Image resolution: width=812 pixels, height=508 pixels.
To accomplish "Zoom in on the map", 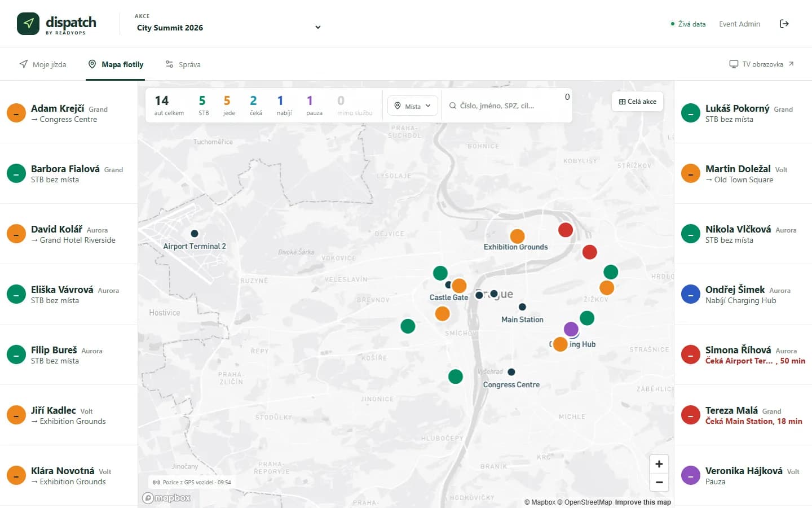I will [x=659, y=464].
